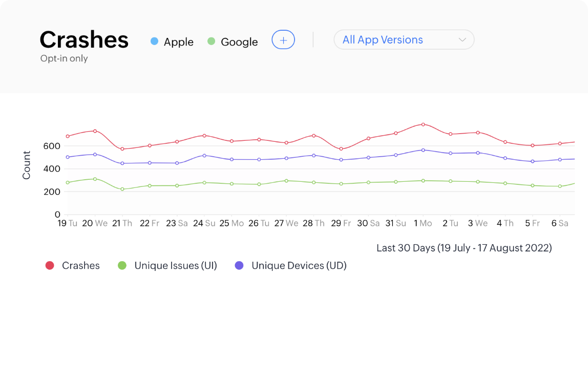Click the 29 Fr date label on the axis

pos(340,223)
